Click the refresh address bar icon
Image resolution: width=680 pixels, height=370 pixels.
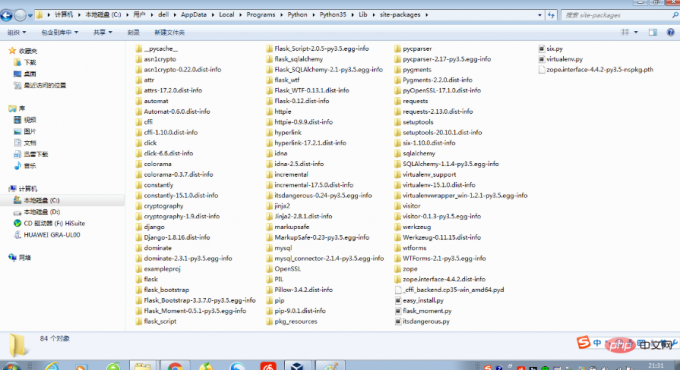click(x=551, y=15)
